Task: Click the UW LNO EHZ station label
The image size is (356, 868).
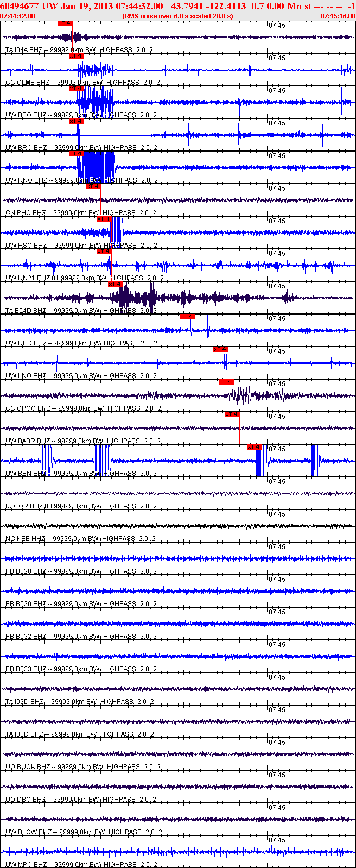Action: click(26, 376)
